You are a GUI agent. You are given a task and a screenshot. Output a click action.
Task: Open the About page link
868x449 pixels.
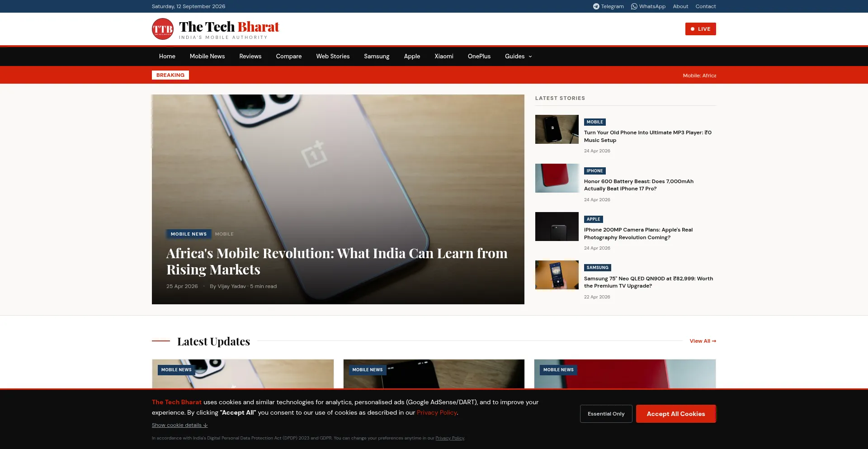[680, 6]
